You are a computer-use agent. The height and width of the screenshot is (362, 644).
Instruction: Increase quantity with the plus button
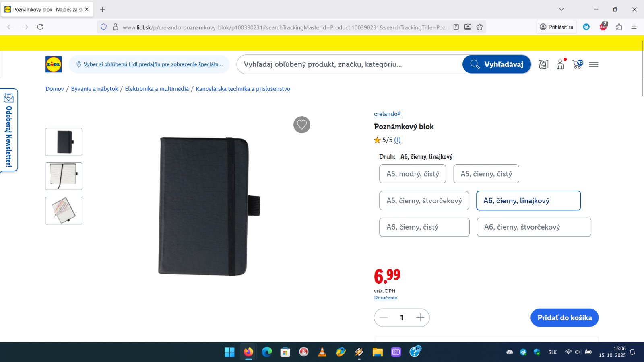tap(420, 318)
